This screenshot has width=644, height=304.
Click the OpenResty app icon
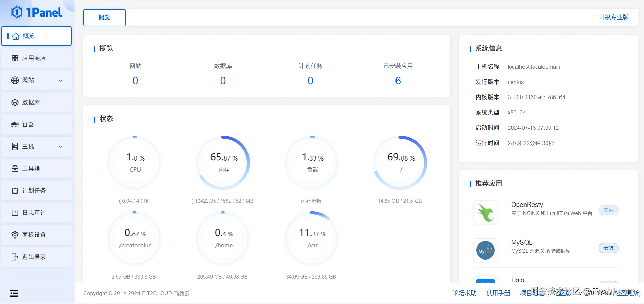point(485,212)
